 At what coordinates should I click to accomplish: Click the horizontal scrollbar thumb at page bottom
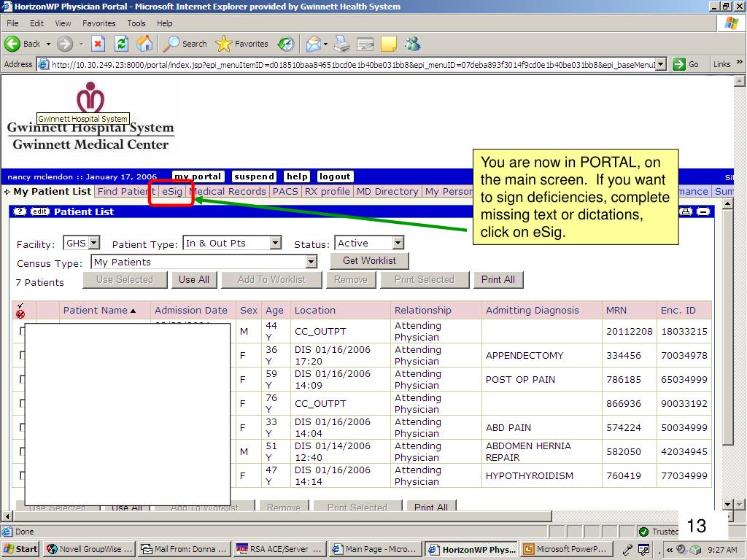coord(283,516)
